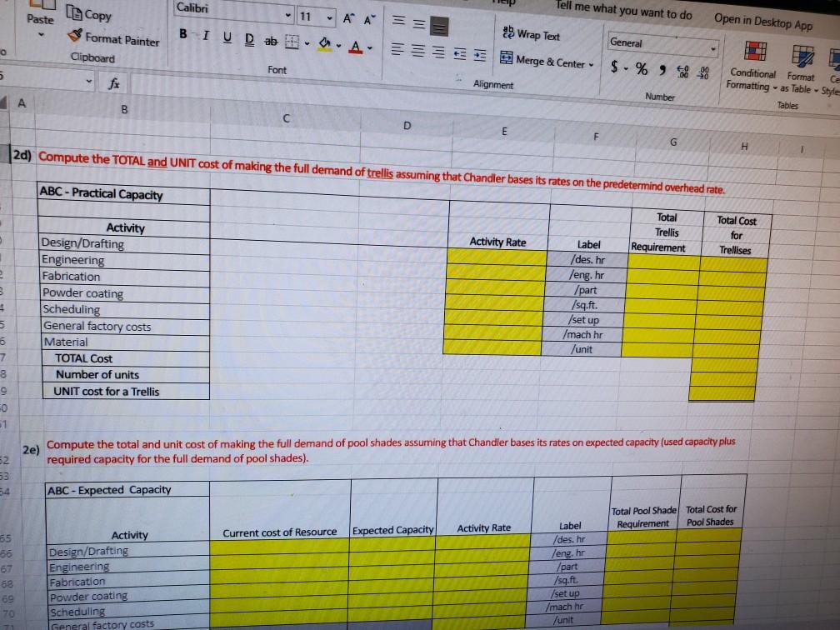840x630 pixels.
Task: Increase font size with grow icon
Action: pyautogui.click(x=348, y=18)
